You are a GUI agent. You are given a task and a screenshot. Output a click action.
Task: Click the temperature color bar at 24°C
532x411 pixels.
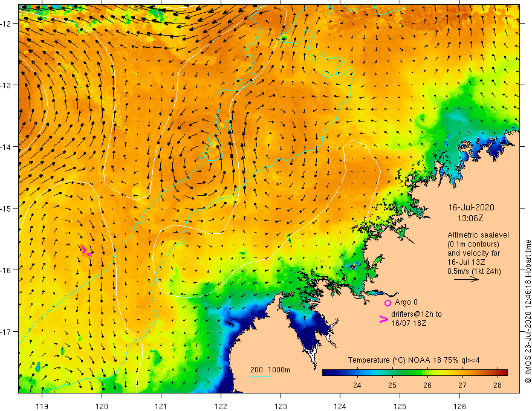coord(357,372)
